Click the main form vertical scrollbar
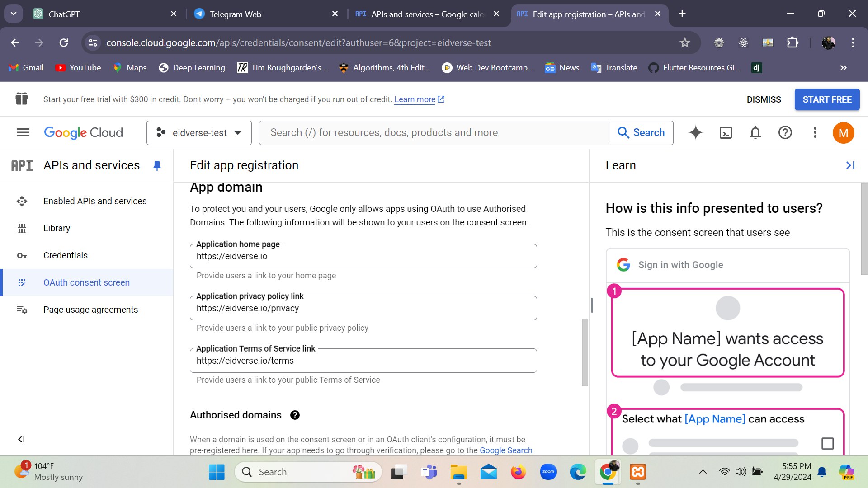This screenshot has width=868, height=488. tap(585, 352)
